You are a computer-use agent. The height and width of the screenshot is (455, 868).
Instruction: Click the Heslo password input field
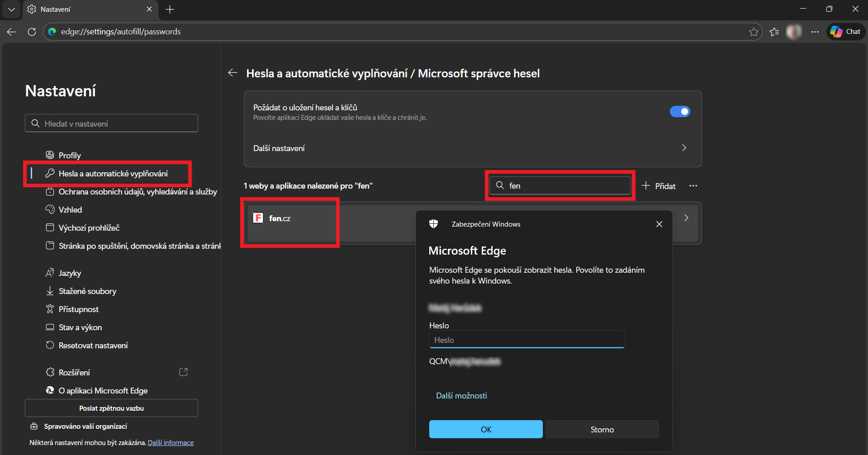point(526,340)
